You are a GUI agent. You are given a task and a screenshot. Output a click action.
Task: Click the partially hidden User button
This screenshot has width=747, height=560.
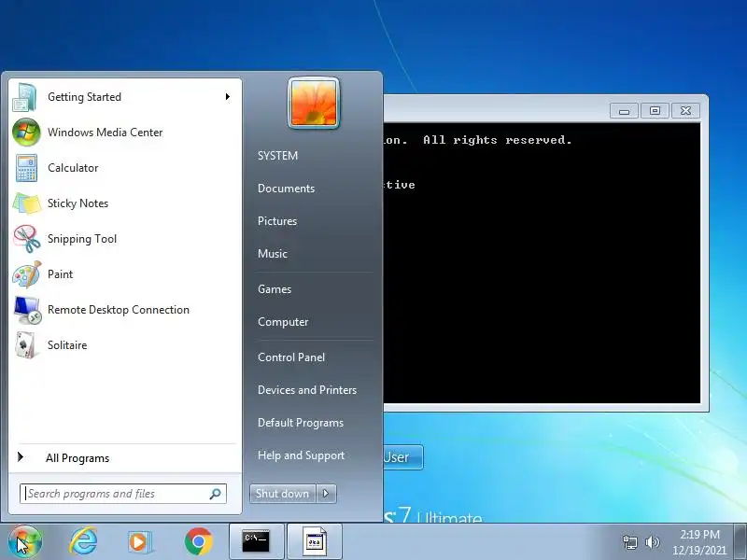(403, 457)
